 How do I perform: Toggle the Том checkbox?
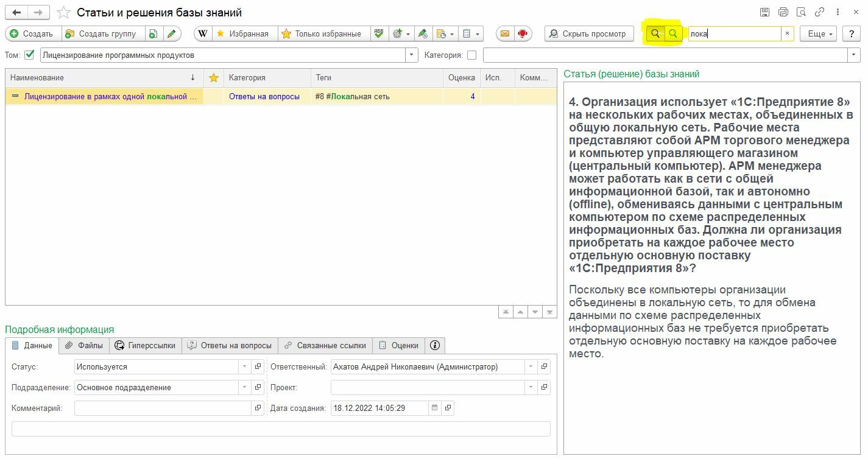pyautogui.click(x=29, y=55)
